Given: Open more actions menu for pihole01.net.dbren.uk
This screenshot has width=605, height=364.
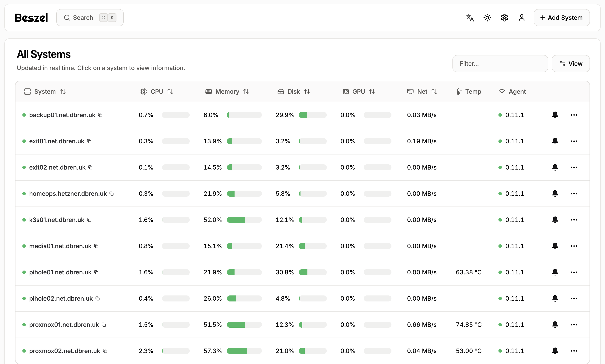Looking at the screenshot, I should [574, 272].
